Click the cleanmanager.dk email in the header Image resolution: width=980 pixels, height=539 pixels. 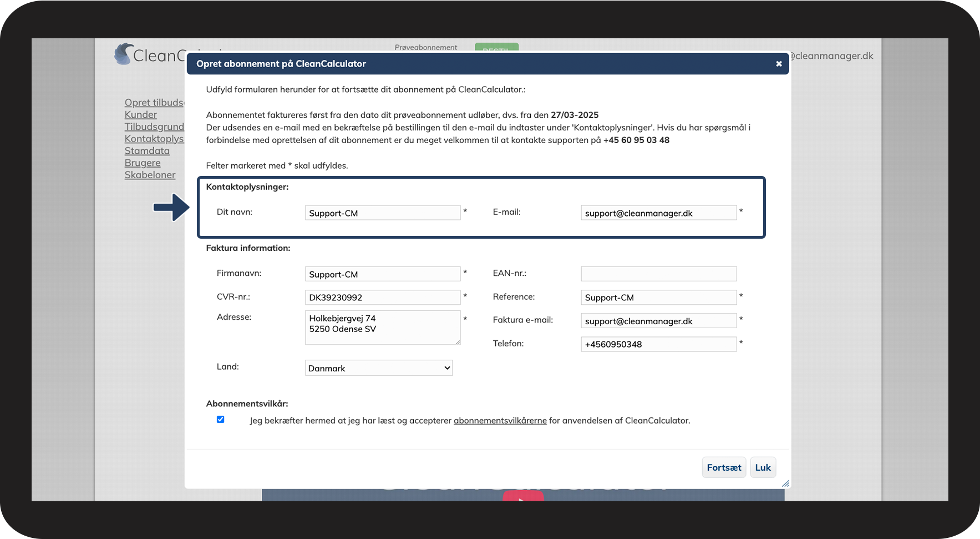click(831, 56)
